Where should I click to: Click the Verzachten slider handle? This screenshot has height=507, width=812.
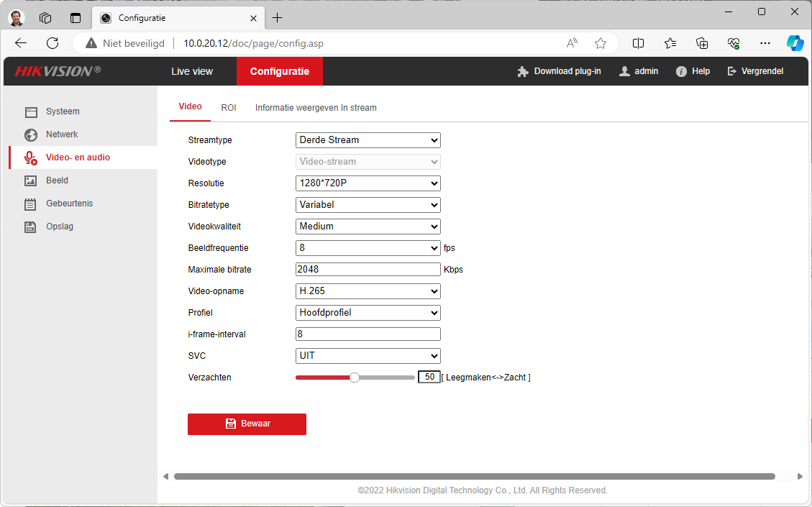[354, 378]
